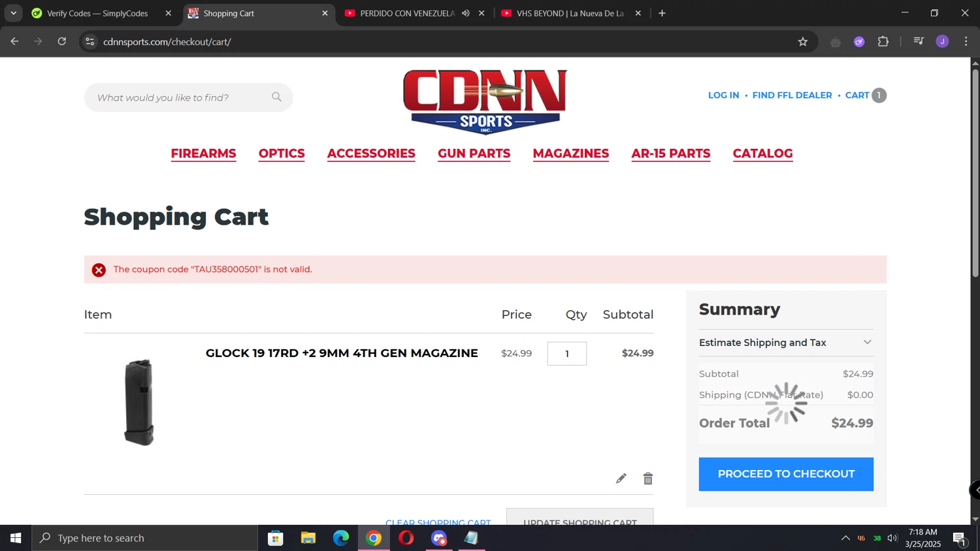Click the cart item count badge
The width and height of the screenshot is (980, 551).
click(x=879, y=95)
